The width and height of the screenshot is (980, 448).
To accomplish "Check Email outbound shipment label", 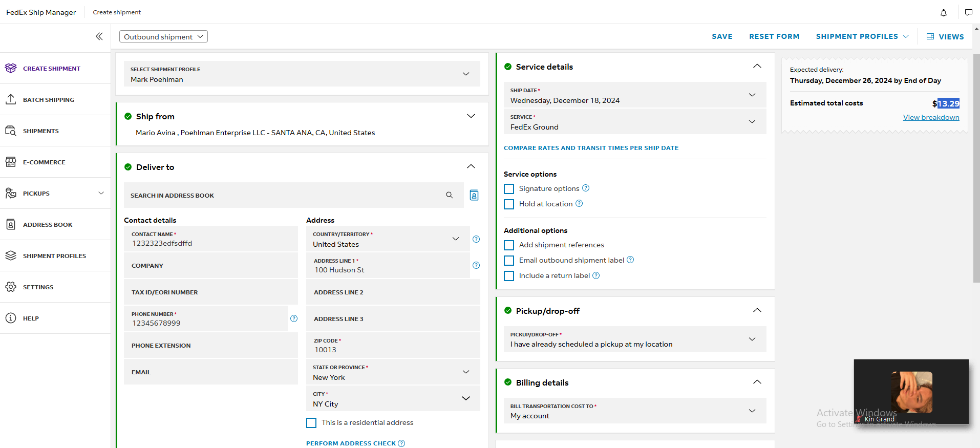I will pyautogui.click(x=509, y=261).
